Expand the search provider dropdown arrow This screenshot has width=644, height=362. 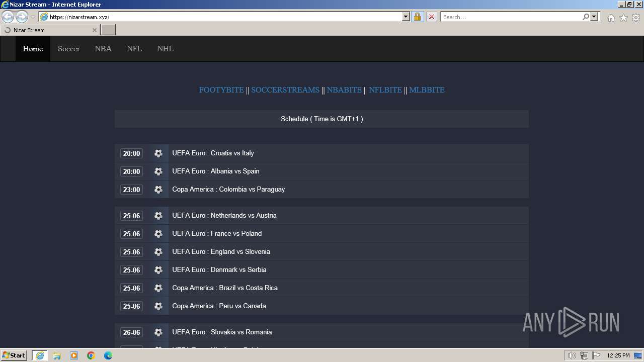click(594, 17)
